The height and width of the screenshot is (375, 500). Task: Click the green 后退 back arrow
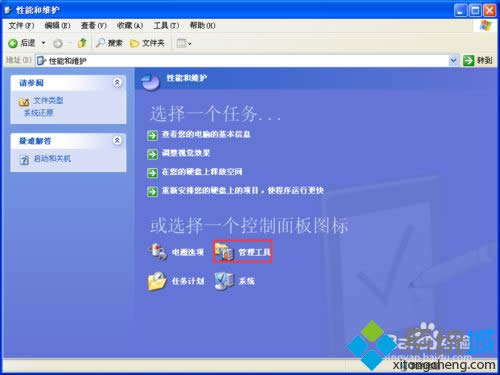13,43
